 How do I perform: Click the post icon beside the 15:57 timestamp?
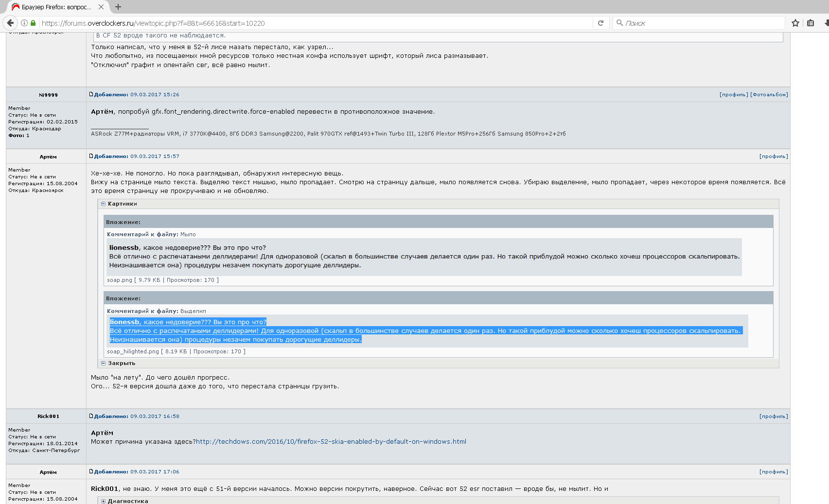(x=91, y=156)
